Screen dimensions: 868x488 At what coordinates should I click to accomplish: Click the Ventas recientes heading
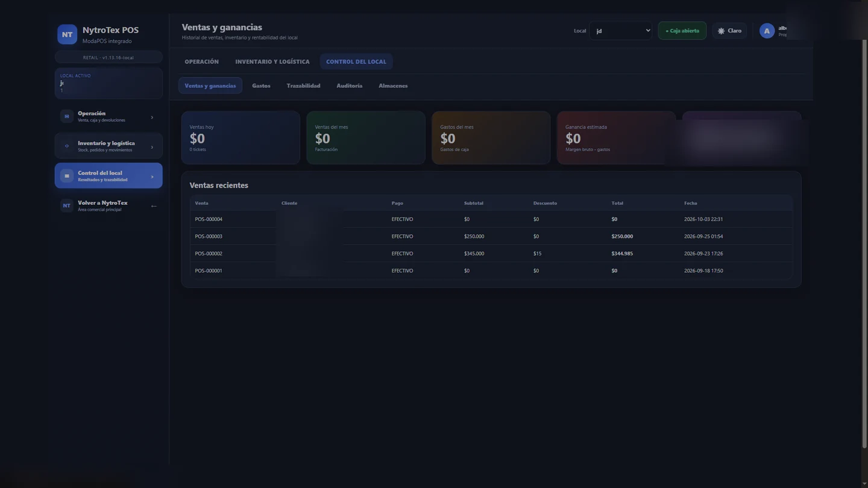(x=219, y=185)
